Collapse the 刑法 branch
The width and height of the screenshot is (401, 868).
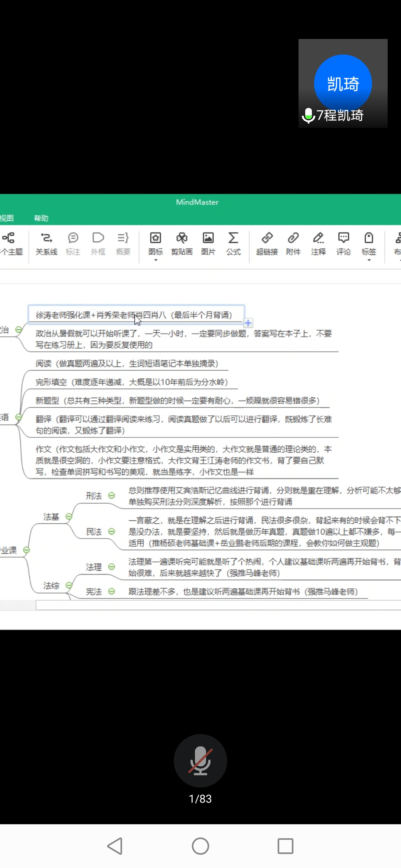pyautogui.click(x=111, y=496)
